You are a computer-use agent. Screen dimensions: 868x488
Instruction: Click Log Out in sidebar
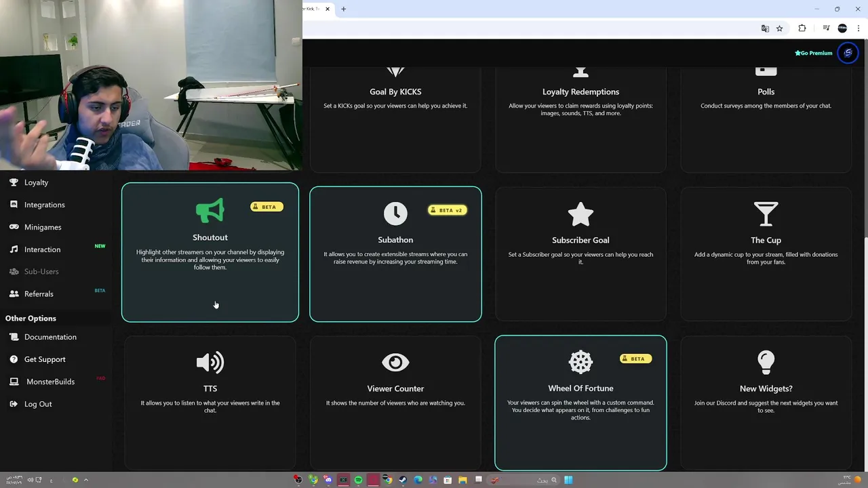coord(38,404)
